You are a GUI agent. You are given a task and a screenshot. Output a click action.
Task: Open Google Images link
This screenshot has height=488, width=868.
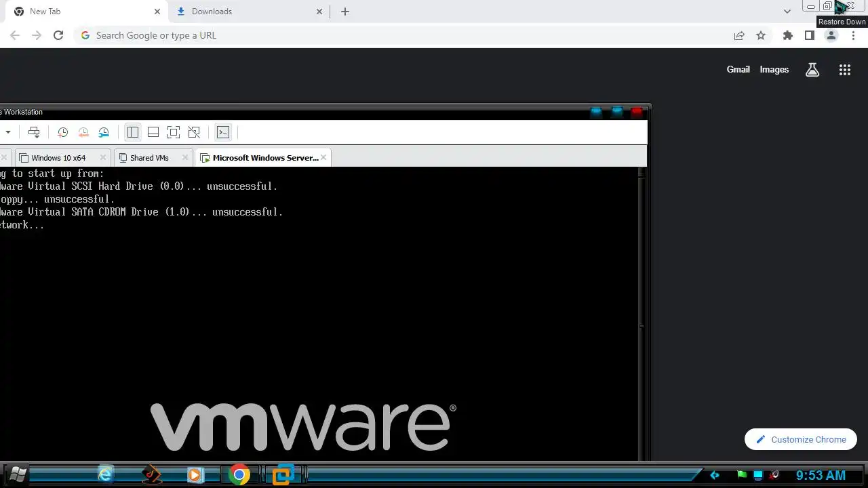tap(774, 69)
